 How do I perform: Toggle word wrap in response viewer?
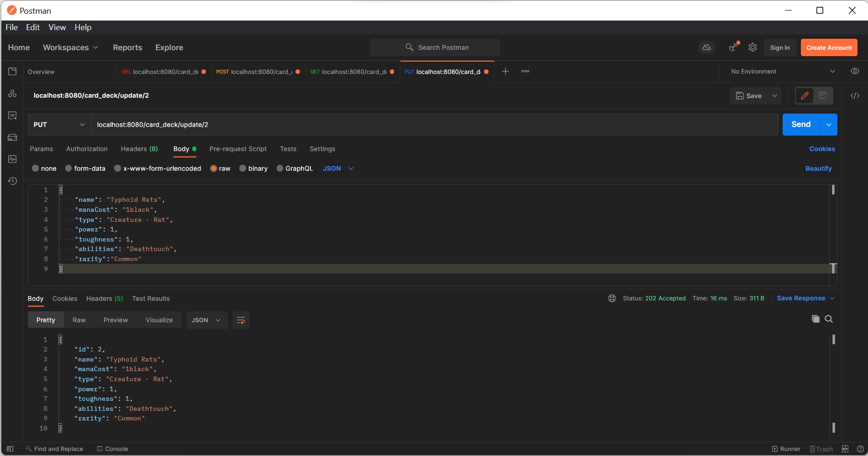coord(241,320)
